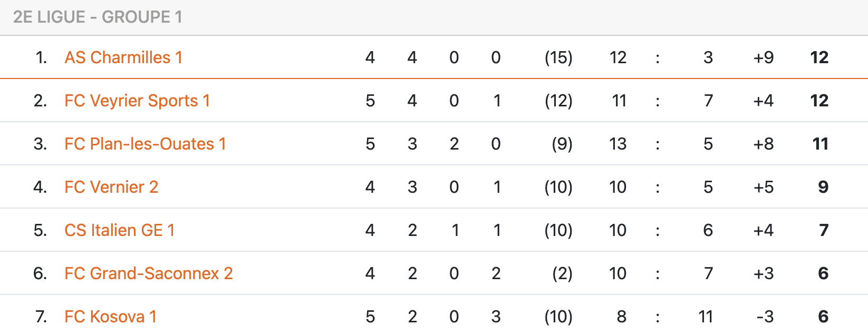Open the FC Kosova 1 link
The height and width of the screenshot is (335, 868).
coord(110,317)
